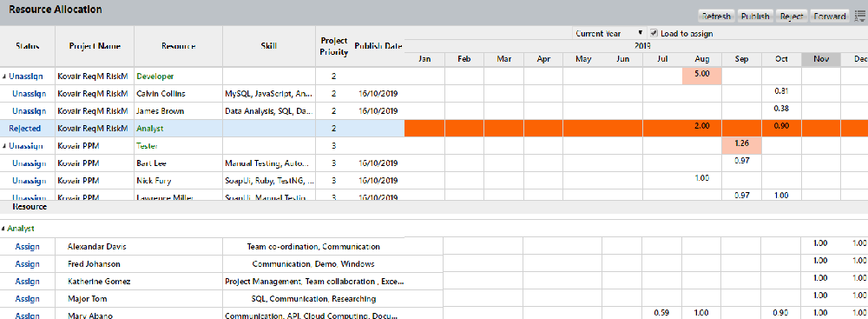This screenshot has width=868, height=319.
Task: Click the MySQL, JavaScript skill cell
Action: (269, 93)
